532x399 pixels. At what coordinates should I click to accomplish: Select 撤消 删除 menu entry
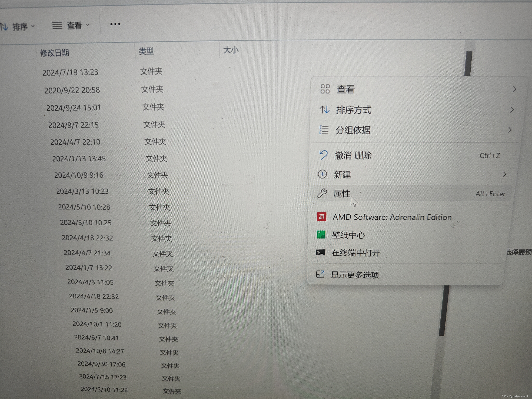tap(353, 155)
